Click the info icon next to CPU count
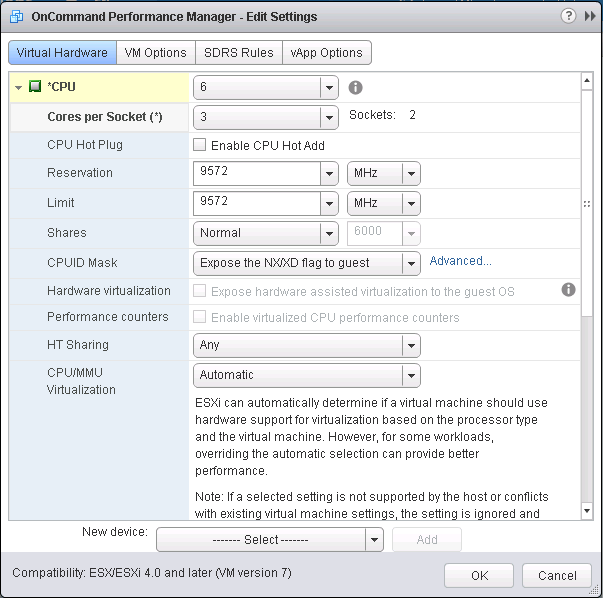Screen dimensions: 603x598 point(355,88)
